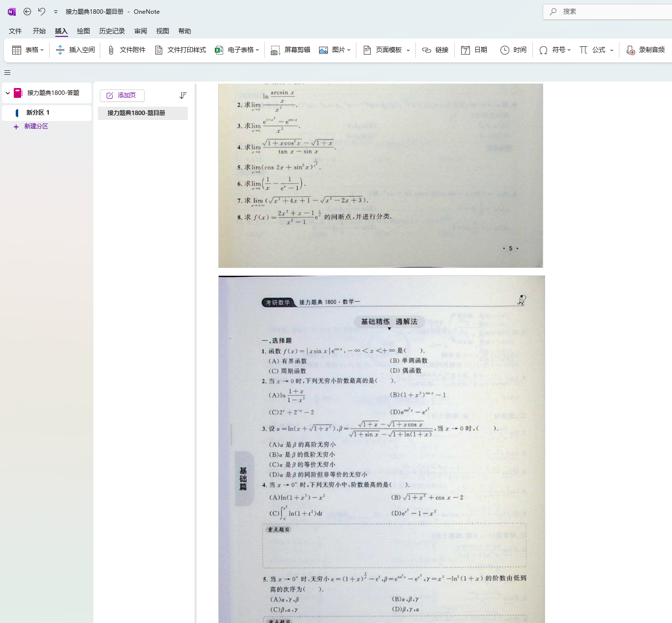Insert the current date (日期)
Image resolution: width=672 pixels, height=623 pixels.
tap(473, 50)
